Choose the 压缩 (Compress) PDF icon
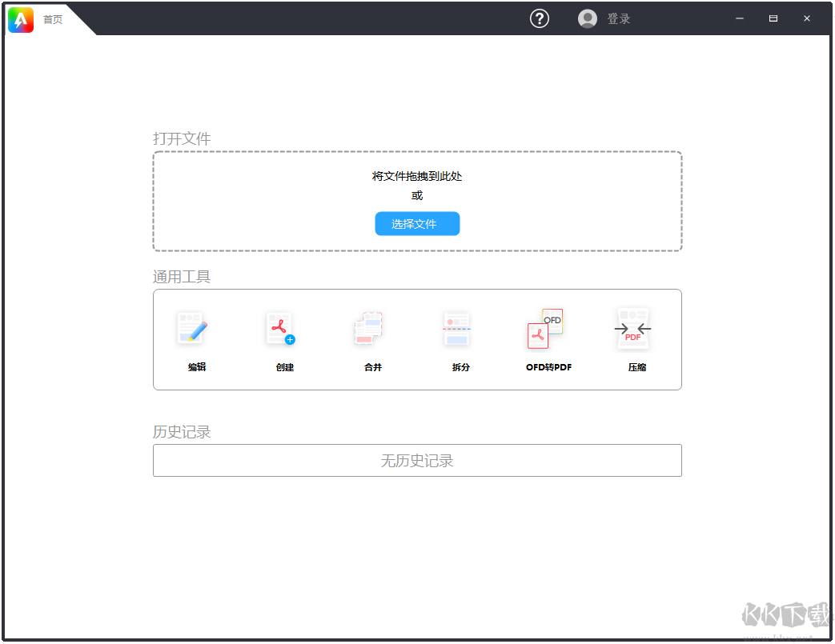The width and height of the screenshot is (835, 644). [x=633, y=329]
